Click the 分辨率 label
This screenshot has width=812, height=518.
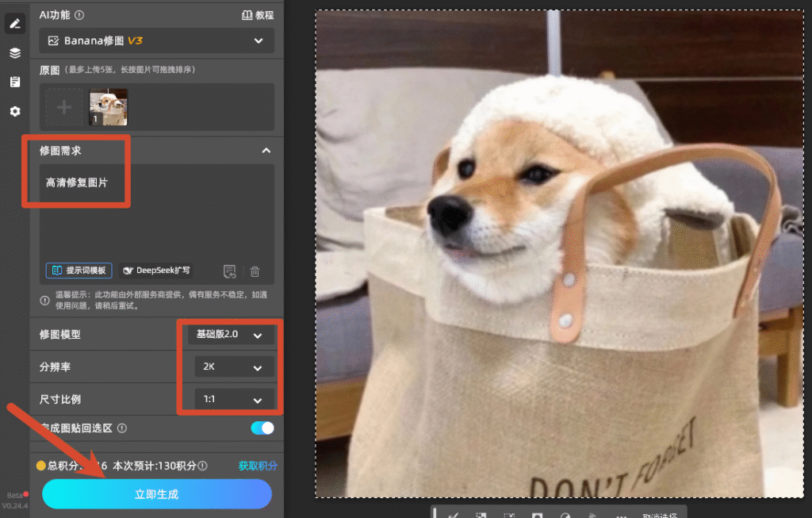tap(55, 366)
